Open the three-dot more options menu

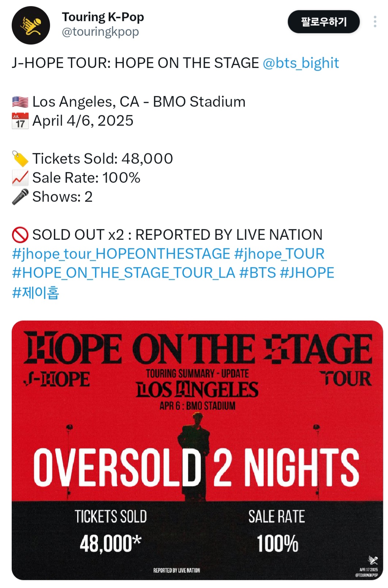coord(375,22)
